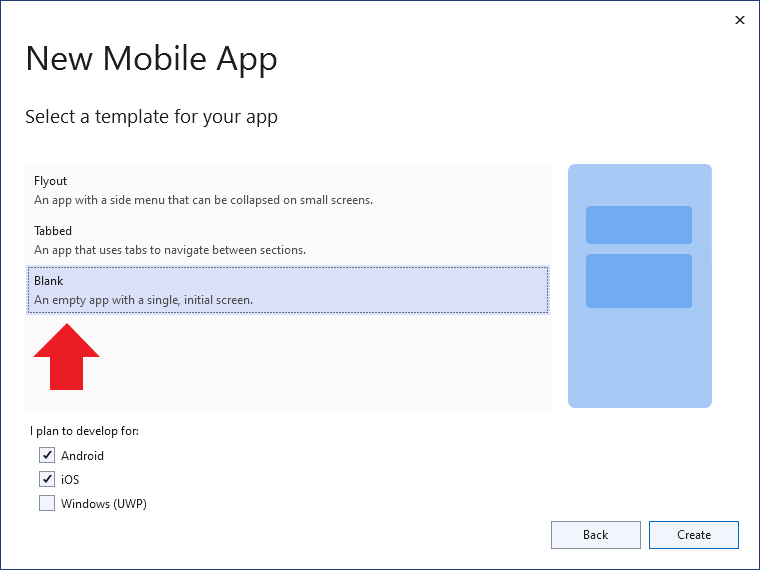Select the Tabbed template

point(287,240)
